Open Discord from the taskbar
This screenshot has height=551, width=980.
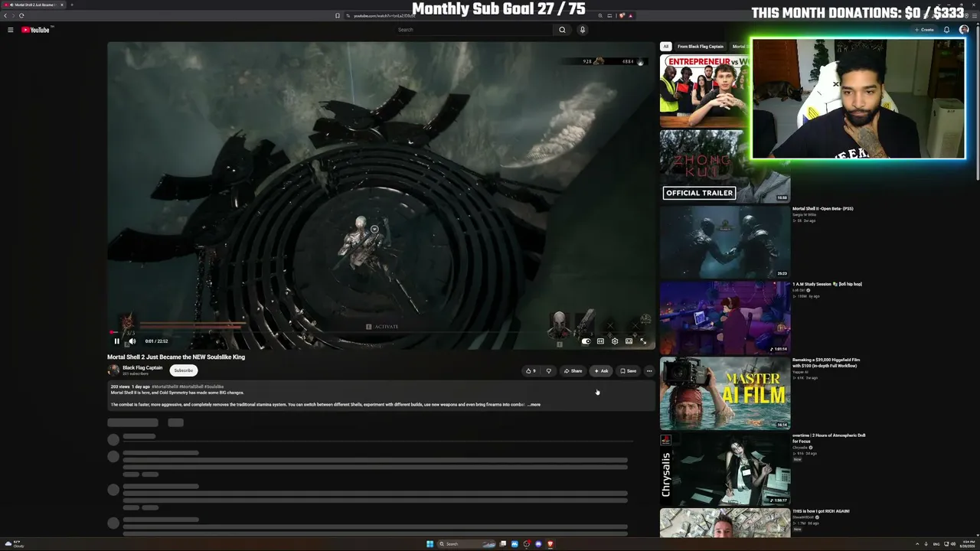pyautogui.click(x=538, y=544)
